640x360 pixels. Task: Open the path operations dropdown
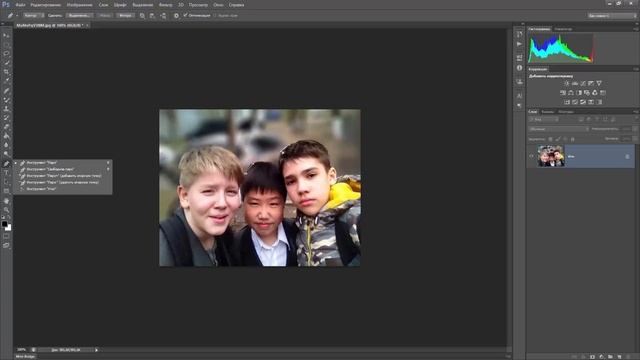(x=142, y=16)
